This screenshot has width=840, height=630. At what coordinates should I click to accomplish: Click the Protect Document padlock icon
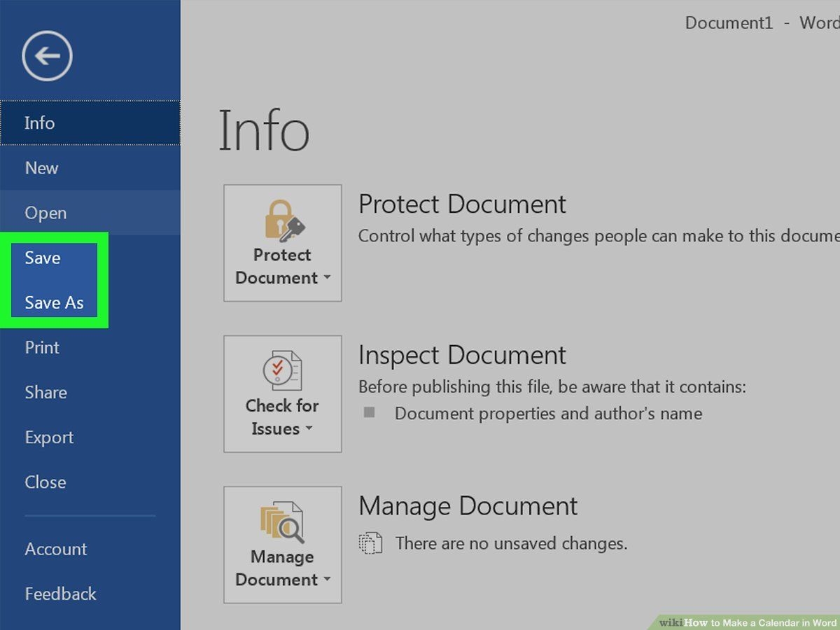[285, 220]
